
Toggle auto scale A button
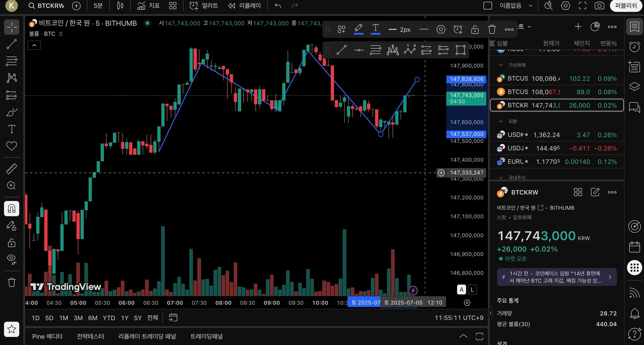coord(462,289)
